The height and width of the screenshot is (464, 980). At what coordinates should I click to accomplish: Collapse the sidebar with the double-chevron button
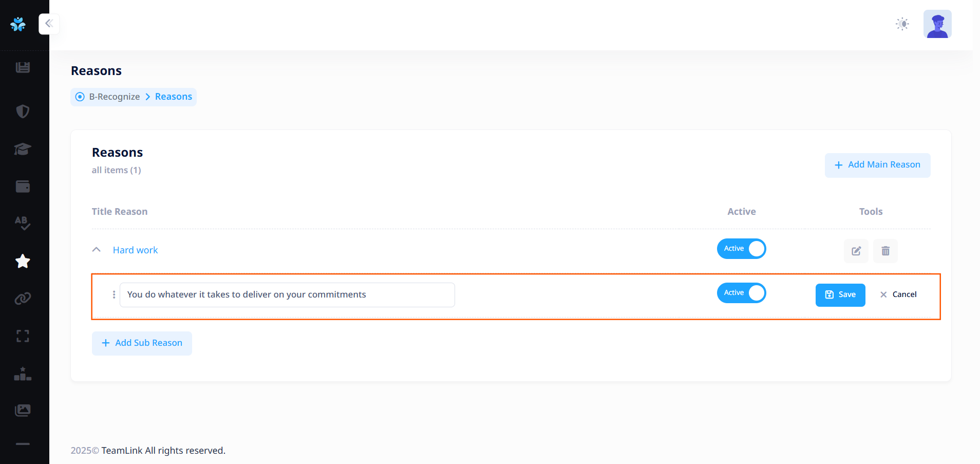[49, 24]
